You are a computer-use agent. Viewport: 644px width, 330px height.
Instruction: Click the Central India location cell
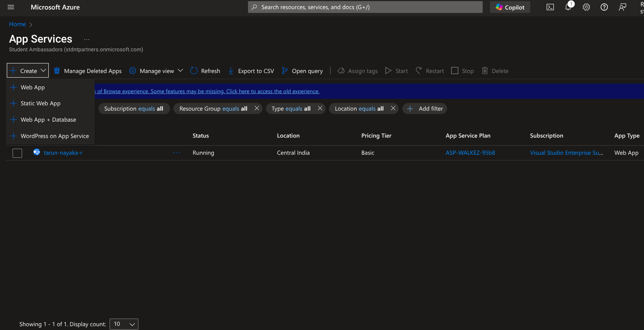pyautogui.click(x=293, y=153)
